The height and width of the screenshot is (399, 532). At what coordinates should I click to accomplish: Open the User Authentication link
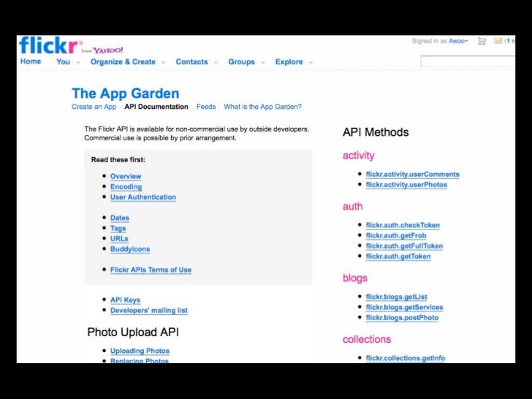click(143, 197)
